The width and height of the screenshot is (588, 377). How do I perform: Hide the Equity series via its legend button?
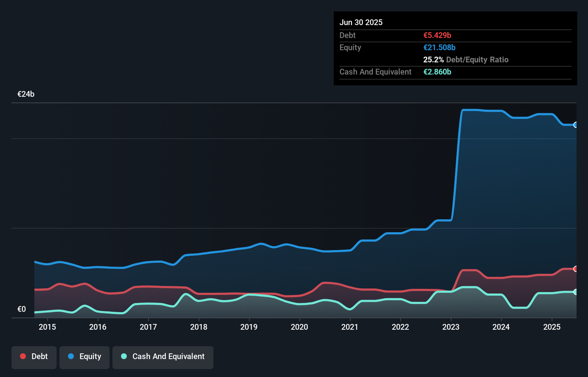click(84, 357)
